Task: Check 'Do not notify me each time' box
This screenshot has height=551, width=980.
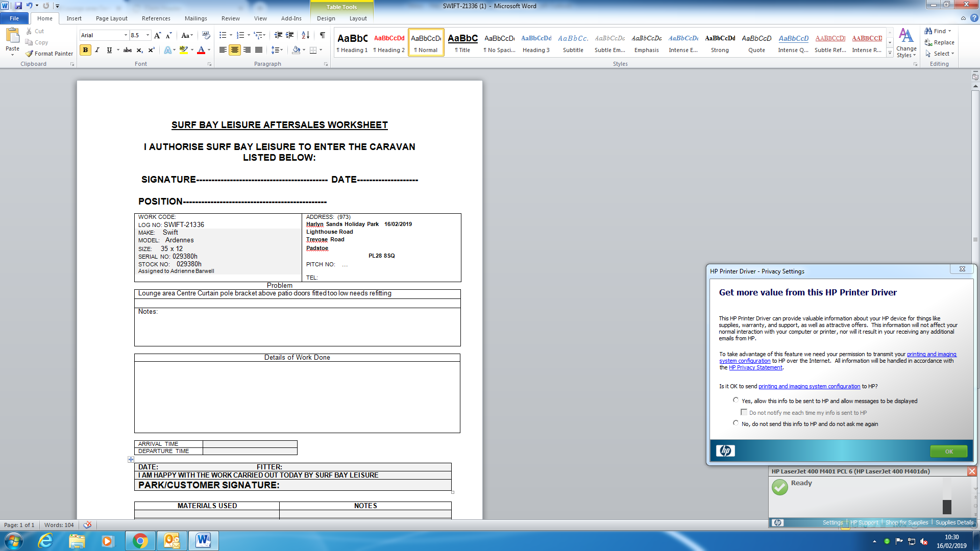Action: 744,412
